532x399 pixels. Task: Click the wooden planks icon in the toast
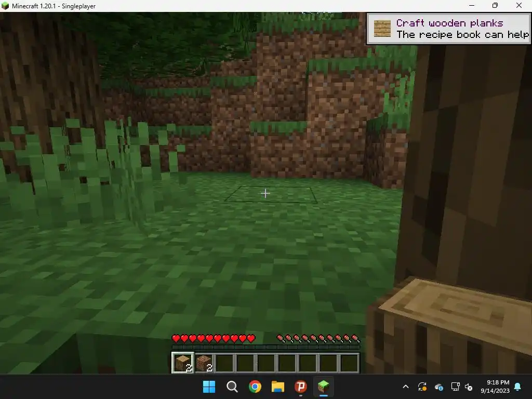pos(382,29)
